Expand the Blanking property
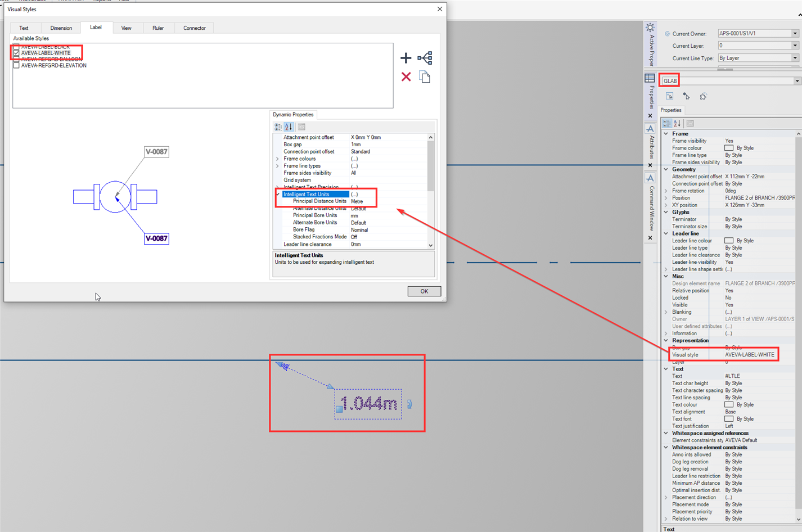The image size is (802, 532). coord(666,312)
